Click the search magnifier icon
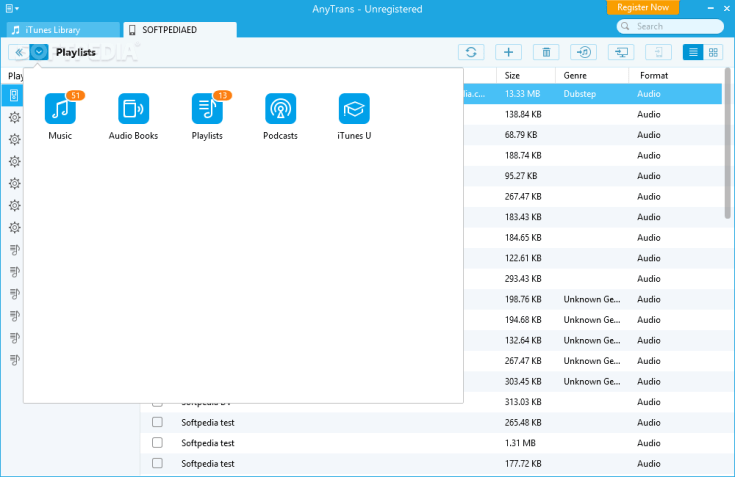Screen dimensions: 735x477 click(x=625, y=26)
